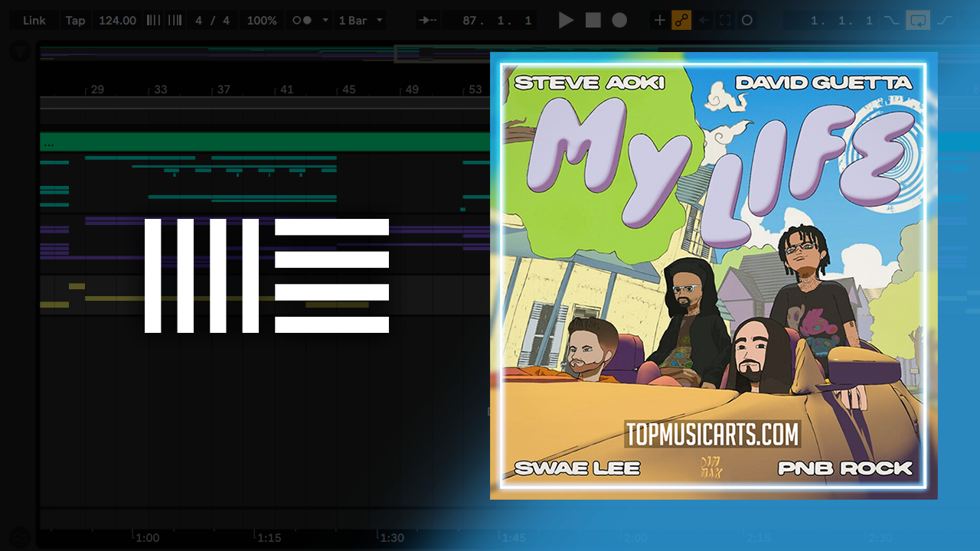This screenshot has width=980, height=551.
Task: Click the Play button in transport
Action: coord(566,21)
